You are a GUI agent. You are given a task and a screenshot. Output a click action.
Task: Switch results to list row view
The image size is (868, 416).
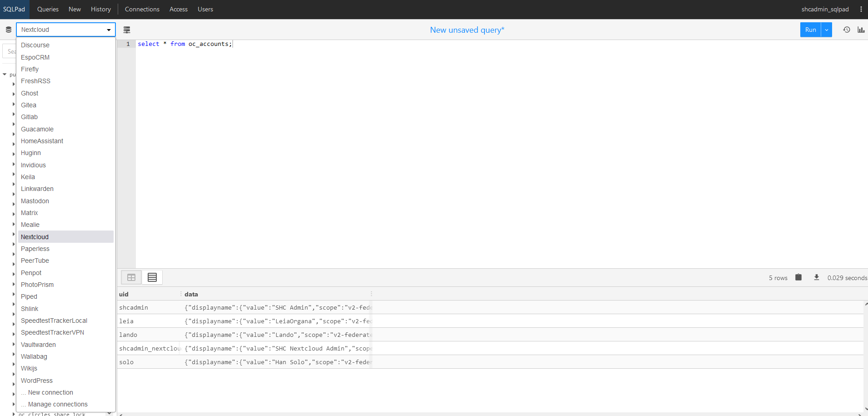pyautogui.click(x=152, y=277)
